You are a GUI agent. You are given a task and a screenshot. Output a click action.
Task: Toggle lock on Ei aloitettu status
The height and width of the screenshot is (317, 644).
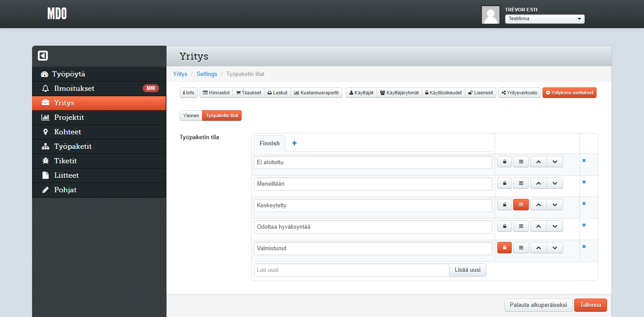click(x=504, y=162)
